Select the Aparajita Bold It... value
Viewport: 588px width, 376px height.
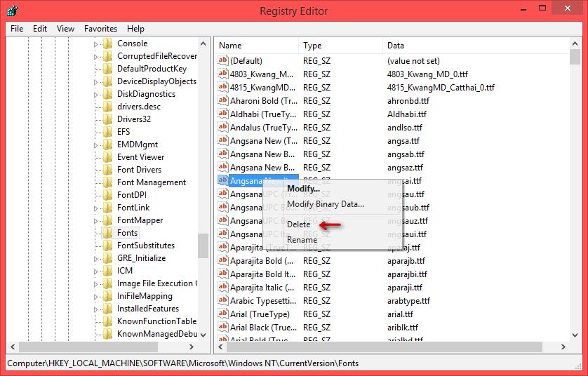[262, 274]
